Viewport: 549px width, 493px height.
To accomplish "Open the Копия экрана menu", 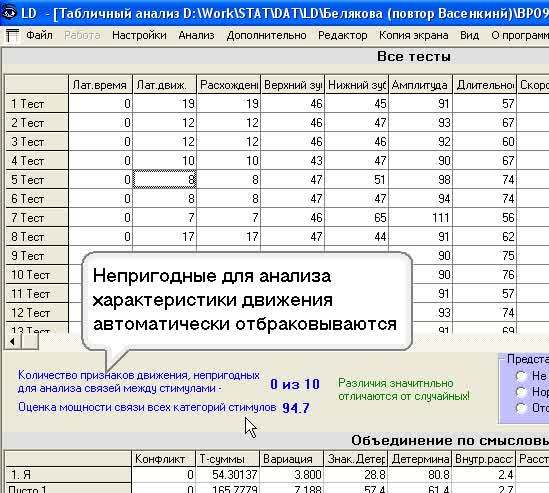I will click(x=414, y=35).
